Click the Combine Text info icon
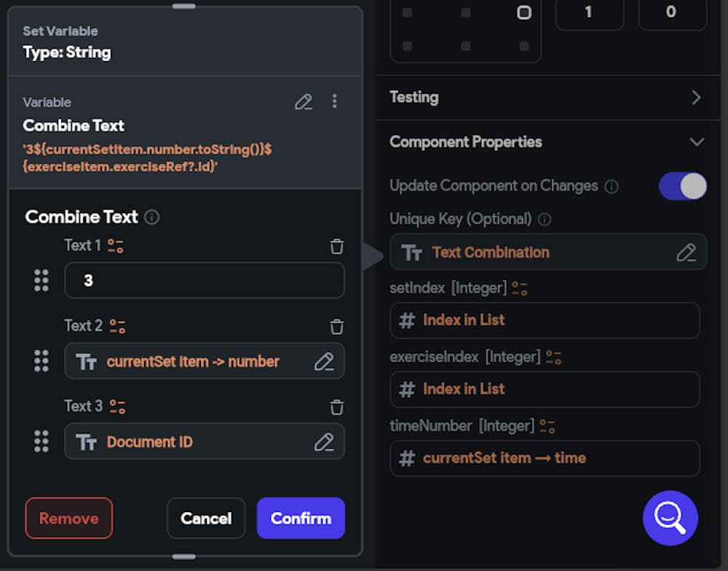Image resolution: width=728 pixels, height=571 pixels. click(152, 217)
